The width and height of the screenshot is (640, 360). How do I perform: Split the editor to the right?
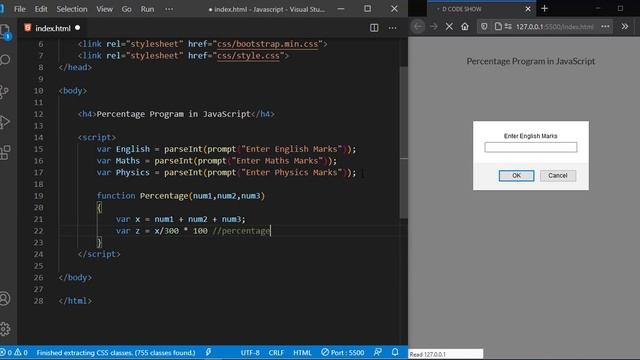tap(374, 28)
